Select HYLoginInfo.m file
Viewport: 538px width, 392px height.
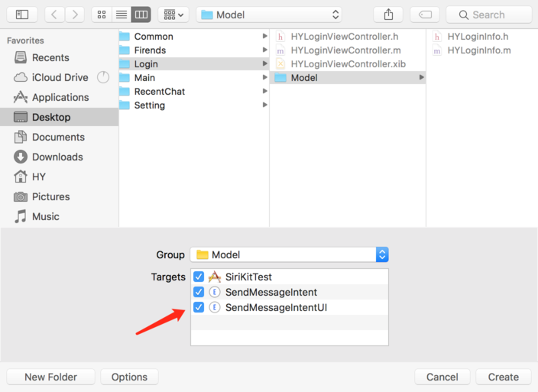click(x=482, y=50)
